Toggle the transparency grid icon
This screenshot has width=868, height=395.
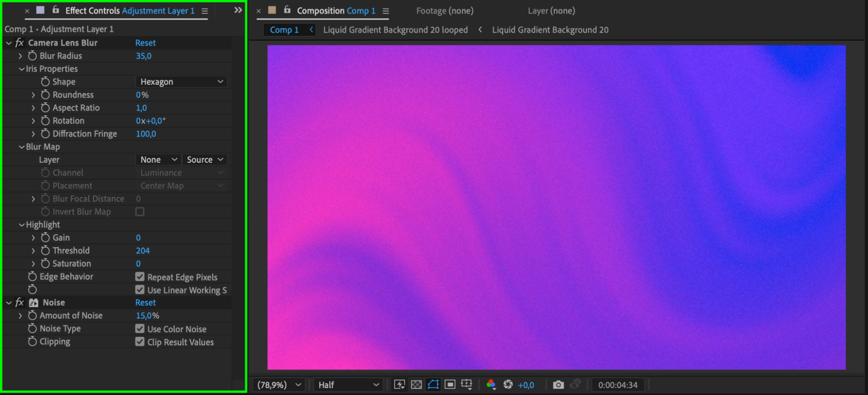click(x=416, y=385)
